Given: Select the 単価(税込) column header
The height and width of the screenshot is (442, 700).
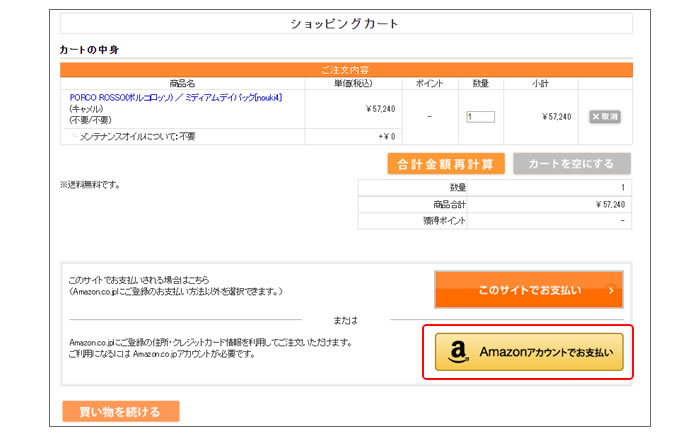Looking at the screenshot, I should tap(352, 83).
